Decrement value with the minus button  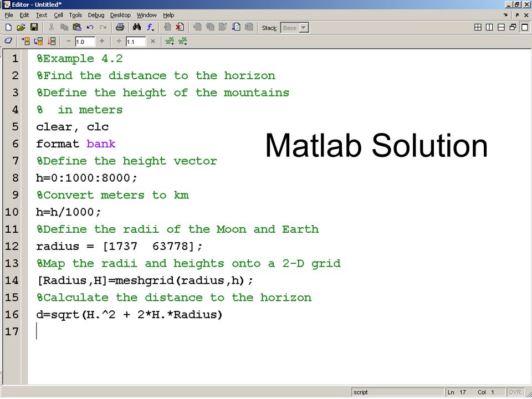pyautogui.click(x=69, y=41)
